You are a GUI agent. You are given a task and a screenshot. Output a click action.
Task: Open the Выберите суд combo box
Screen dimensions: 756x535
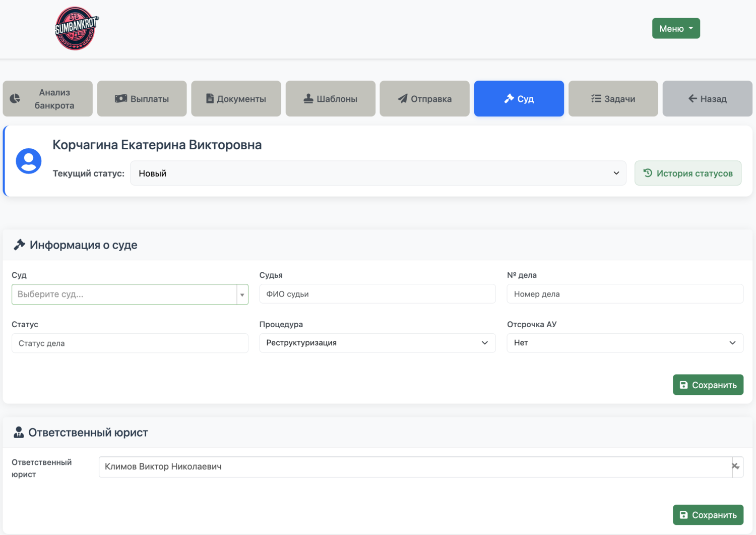(x=130, y=294)
